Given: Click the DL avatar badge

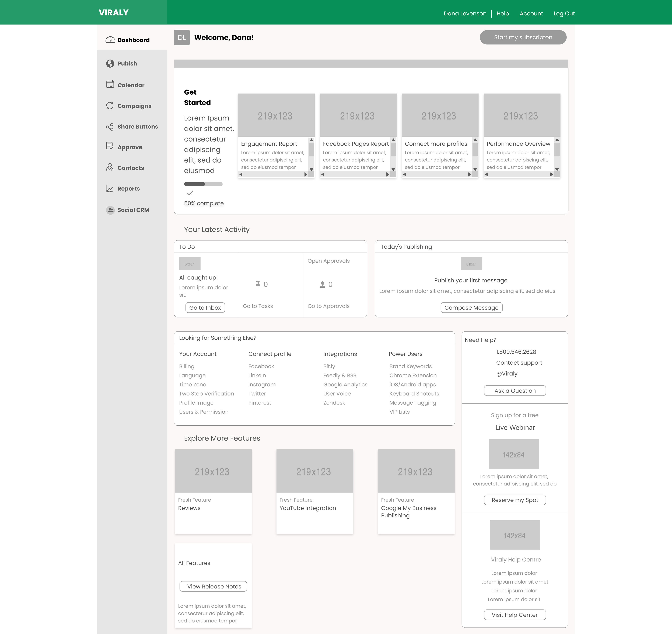Looking at the screenshot, I should [x=182, y=37].
